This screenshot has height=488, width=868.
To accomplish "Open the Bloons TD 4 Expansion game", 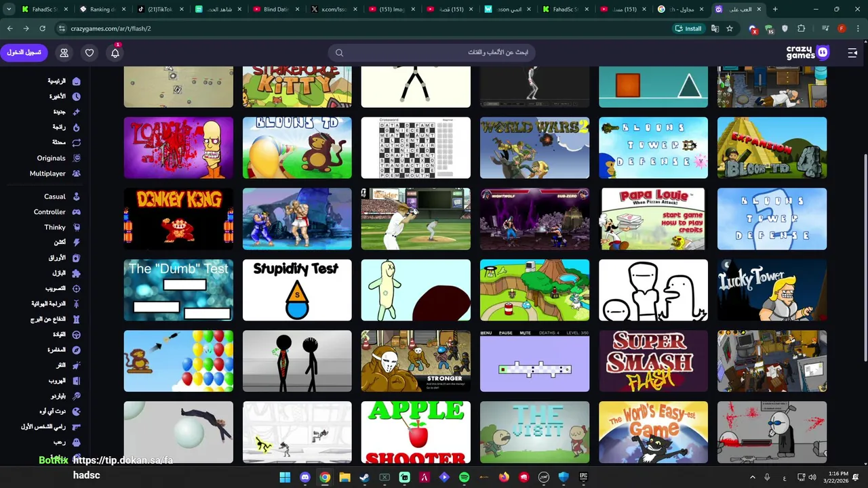I will point(772,148).
